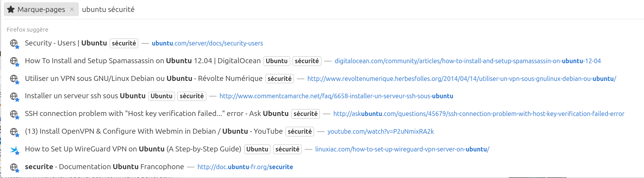Open 'SSH connection problem with Host key' suggestion

322,114
